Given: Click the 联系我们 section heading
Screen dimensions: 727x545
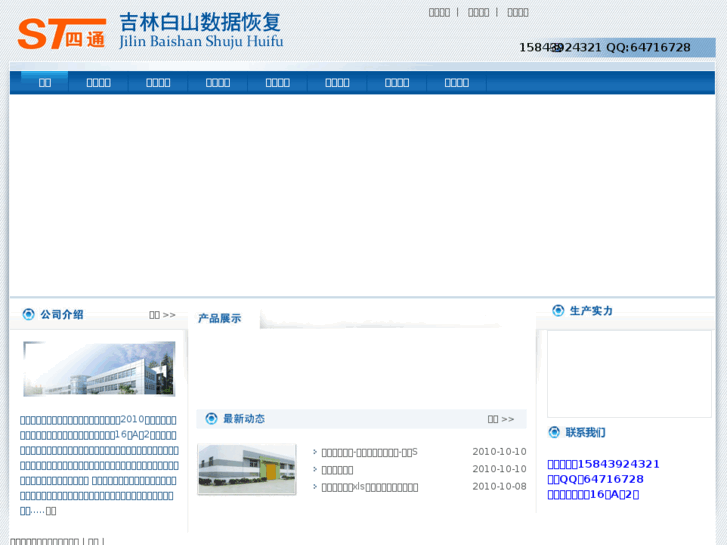Looking at the screenshot, I should point(585,433).
